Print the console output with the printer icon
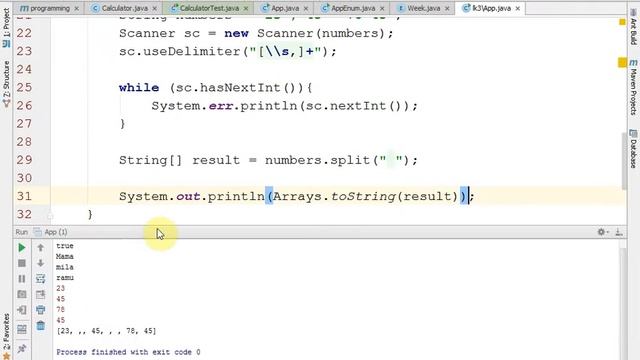Screen dimensions: 640x360 pos(40,310)
